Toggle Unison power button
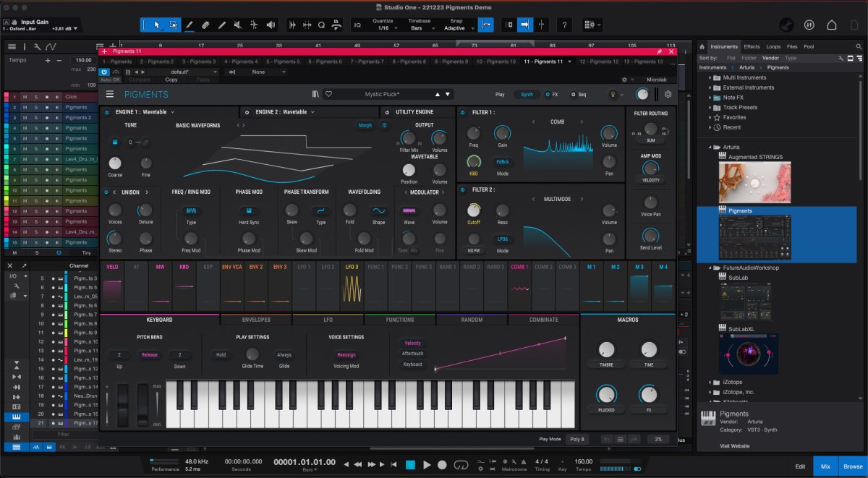This screenshot has width=868, height=478. tap(106, 192)
